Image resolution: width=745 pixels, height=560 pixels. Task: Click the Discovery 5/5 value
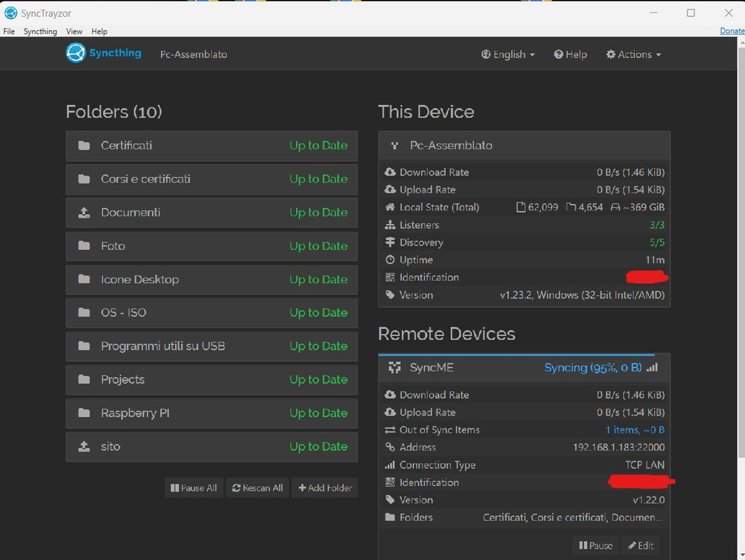click(657, 242)
